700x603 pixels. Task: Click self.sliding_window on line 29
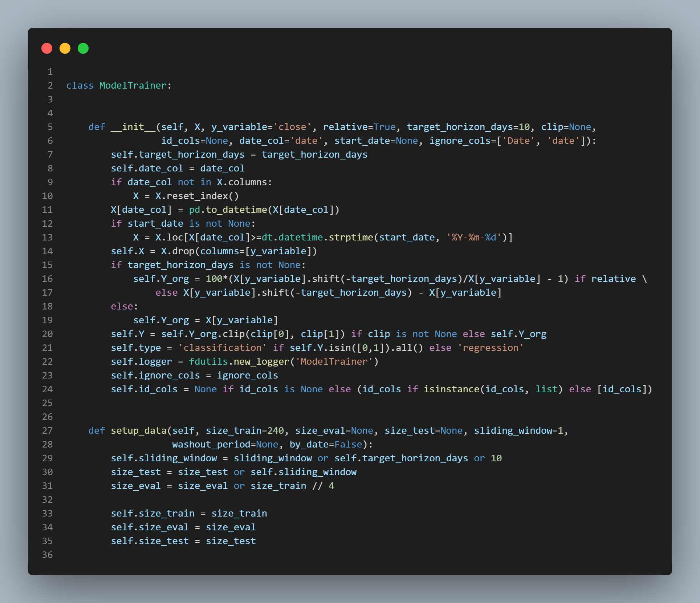point(164,458)
